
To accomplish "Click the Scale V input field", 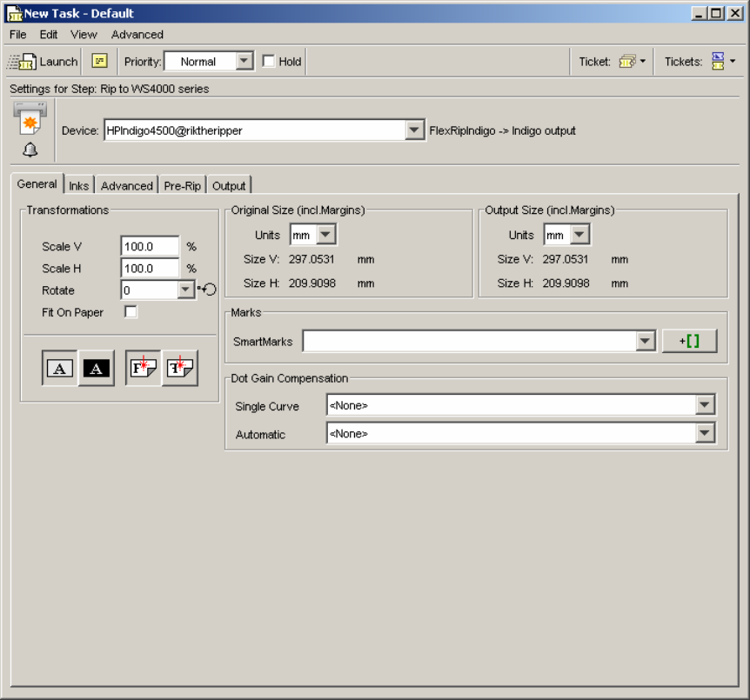I will click(150, 247).
